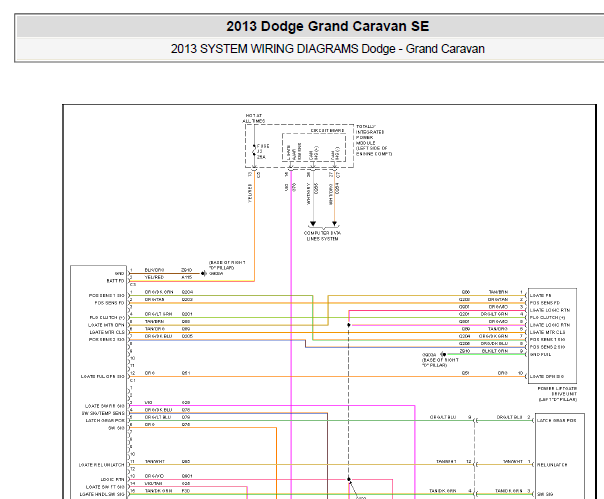Image resolution: width=604 pixels, height=499 pixels.
Task: Click the "LGATE MTR OPN" pin label
Action: (106, 325)
